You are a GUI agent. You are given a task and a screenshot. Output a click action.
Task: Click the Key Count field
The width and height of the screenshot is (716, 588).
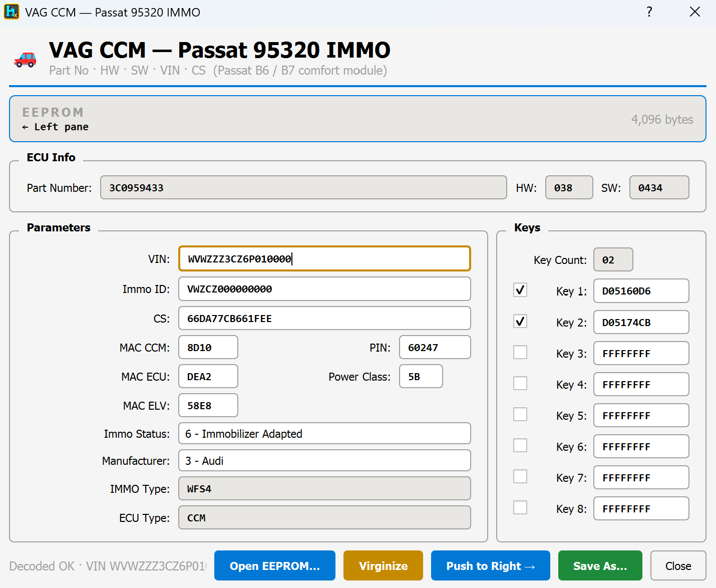point(613,259)
